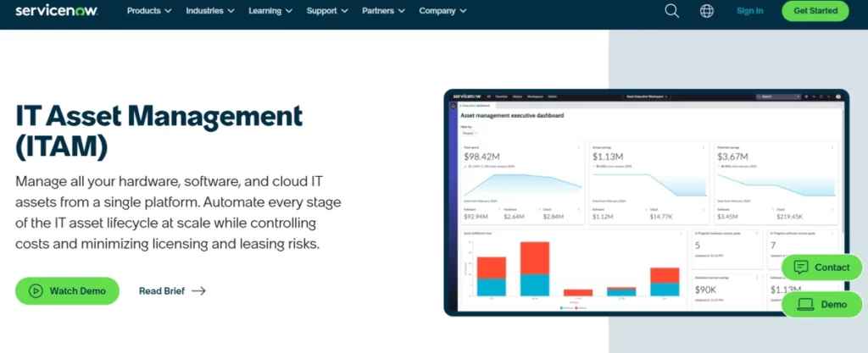This screenshot has height=353, width=868.
Task: Expand the Product filter dropdown
Action: (x=470, y=133)
